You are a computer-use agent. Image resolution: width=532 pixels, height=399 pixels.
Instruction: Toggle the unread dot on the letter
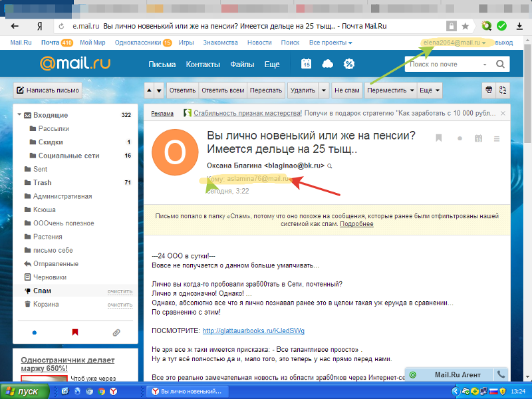click(x=460, y=138)
